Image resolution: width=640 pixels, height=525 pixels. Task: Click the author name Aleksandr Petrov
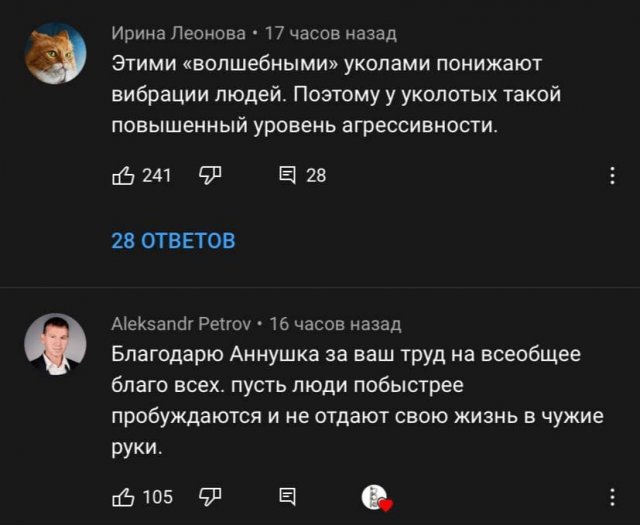180,324
